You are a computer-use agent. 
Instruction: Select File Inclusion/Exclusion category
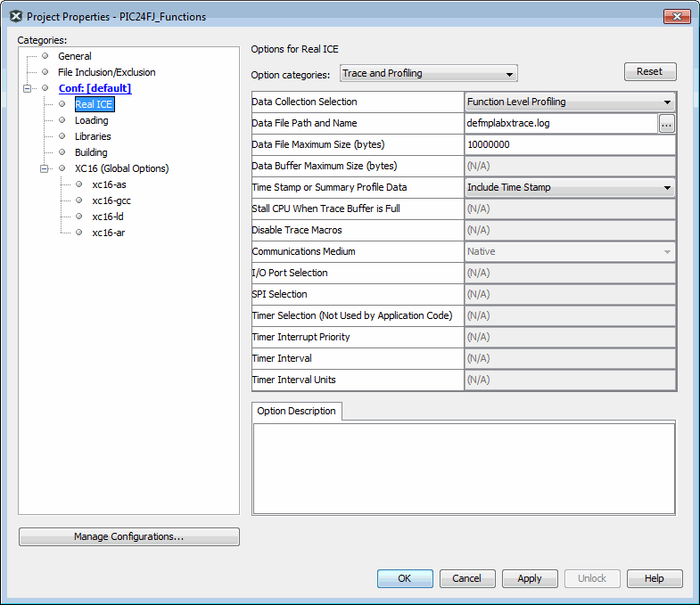click(x=106, y=72)
